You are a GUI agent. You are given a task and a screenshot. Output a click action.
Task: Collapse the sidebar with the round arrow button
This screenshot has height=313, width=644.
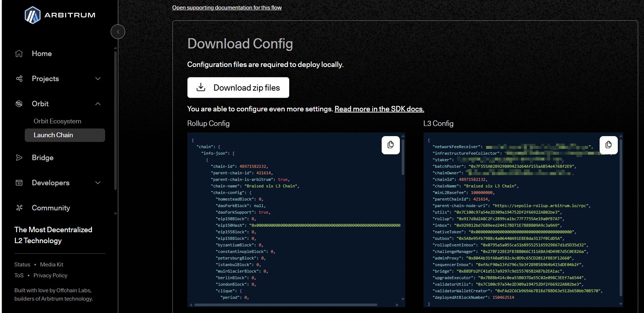click(118, 32)
